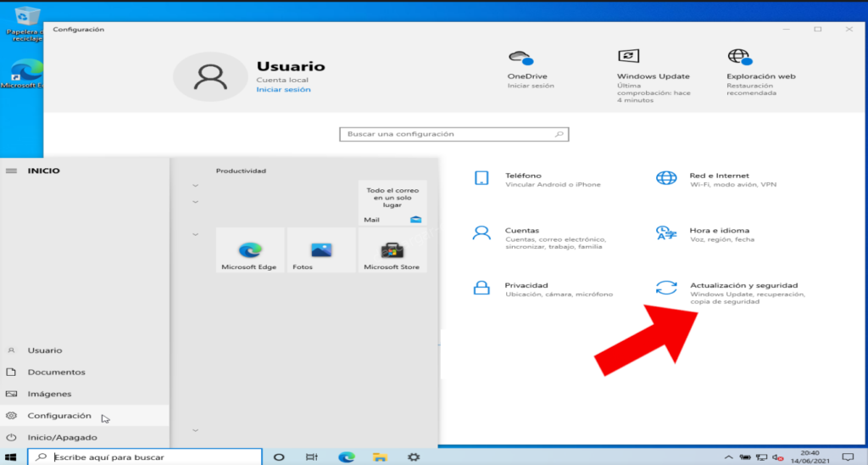Image resolution: width=868 pixels, height=465 pixels.
Task: Select the Microsoft Edge desktop shortcut
Action: pyautogui.click(x=22, y=74)
